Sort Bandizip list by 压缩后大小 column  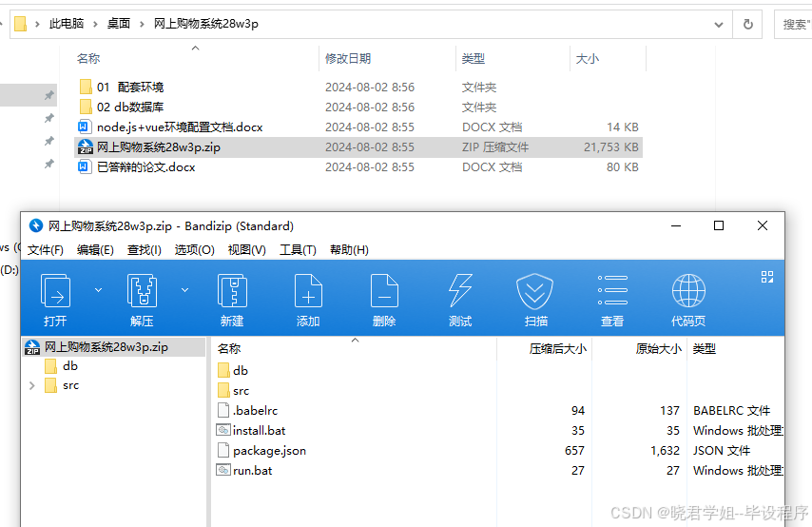click(544, 349)
